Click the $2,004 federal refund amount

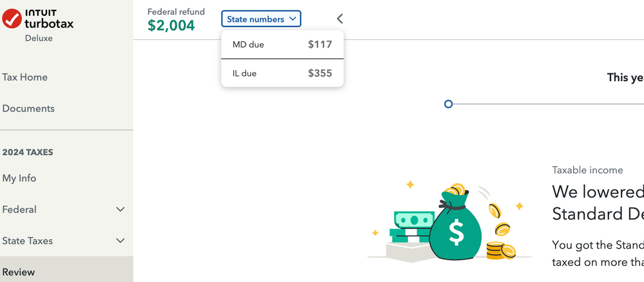(x=171, y=26)
